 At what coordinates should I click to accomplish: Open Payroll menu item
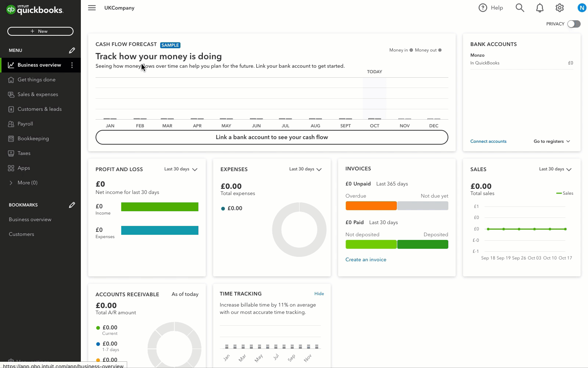coord(40,124)
